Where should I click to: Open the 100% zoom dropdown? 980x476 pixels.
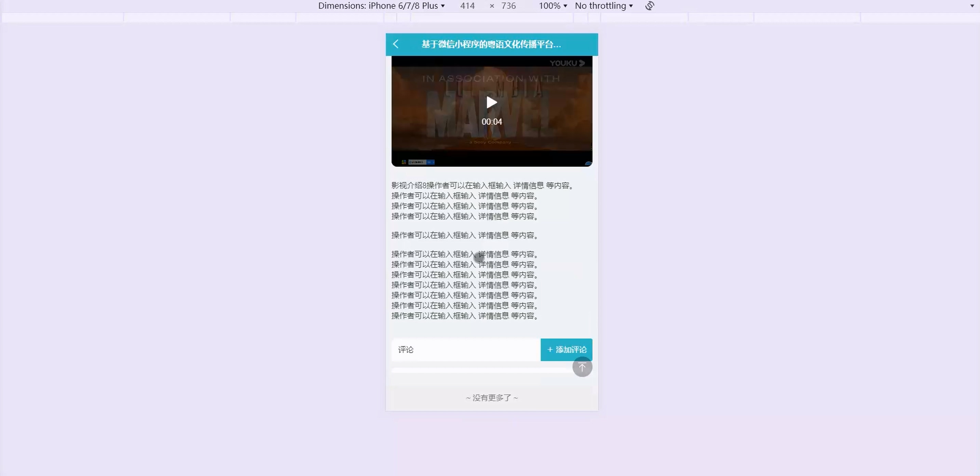pyautogui.click(x=553, y=6)
